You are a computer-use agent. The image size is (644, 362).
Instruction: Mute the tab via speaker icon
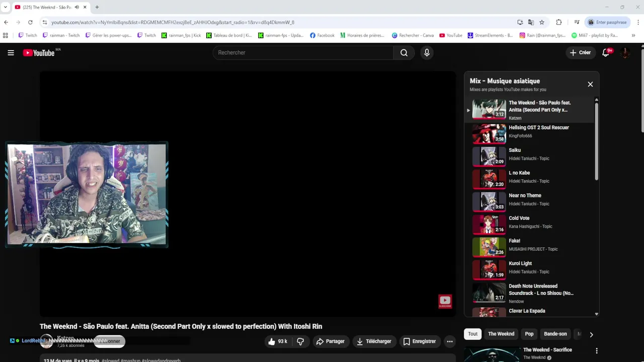76,7
